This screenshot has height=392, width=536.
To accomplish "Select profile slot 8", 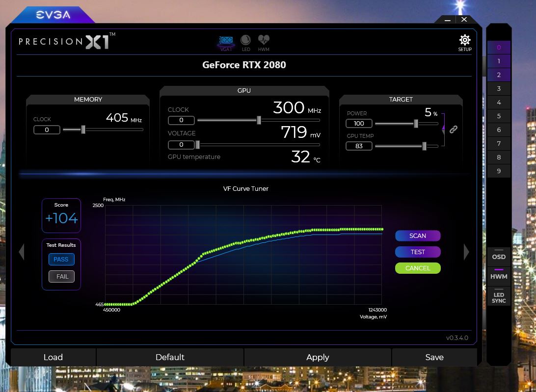I will (499, 157).
